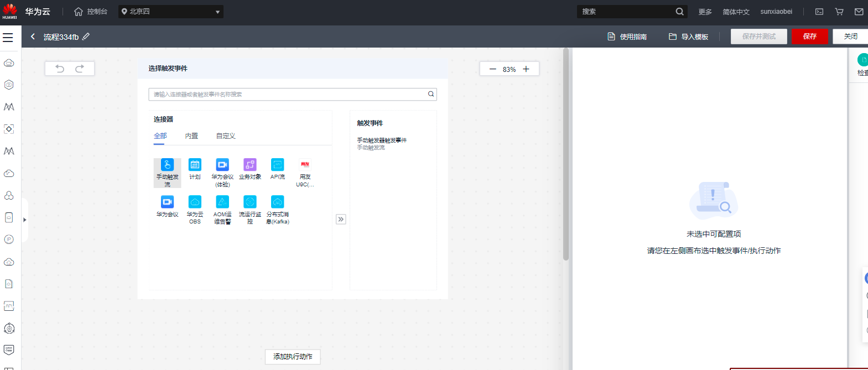This screenshot has width=868, height=370.
Task: Go back using the left arrow beside 流程334fb
Action: click(x=33, y=37)
